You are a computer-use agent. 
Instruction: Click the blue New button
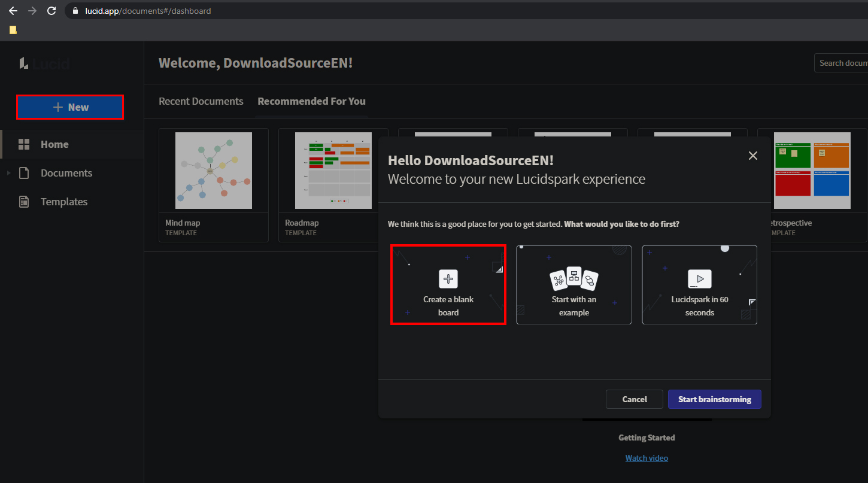[70, 107]
